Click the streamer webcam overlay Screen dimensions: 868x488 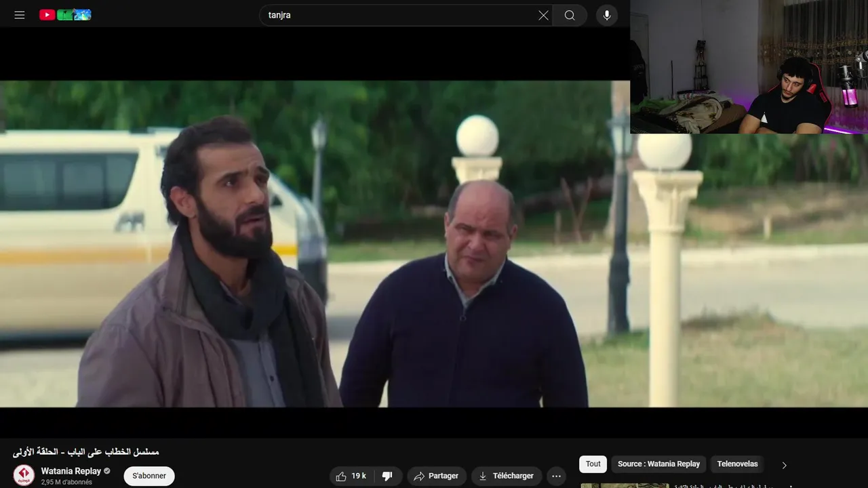coord(749,66)
